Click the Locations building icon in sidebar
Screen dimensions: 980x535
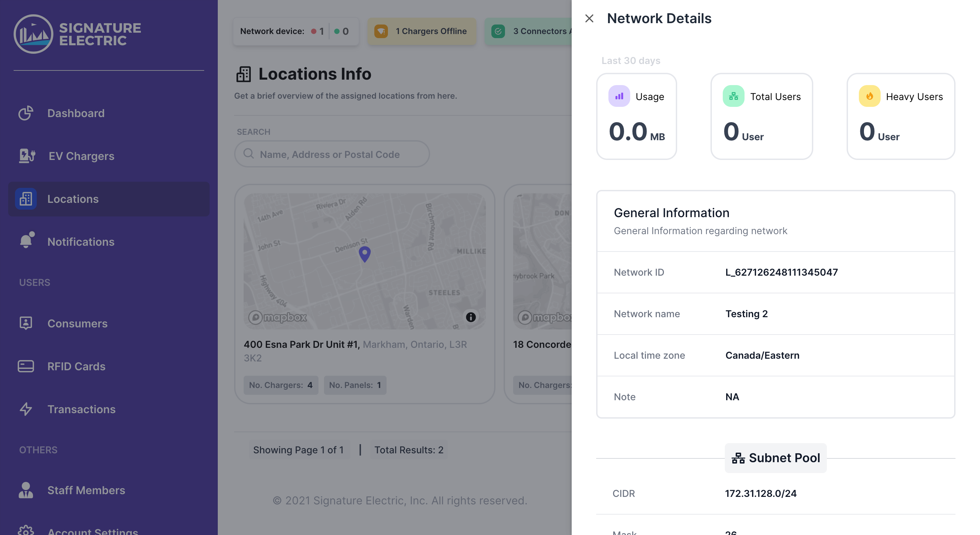[26, 199]
